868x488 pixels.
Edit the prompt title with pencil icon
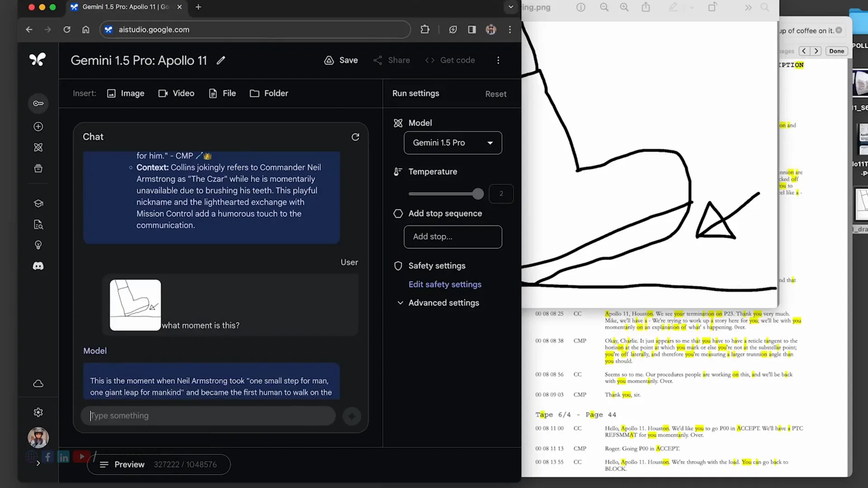click(x=221, y=60)
